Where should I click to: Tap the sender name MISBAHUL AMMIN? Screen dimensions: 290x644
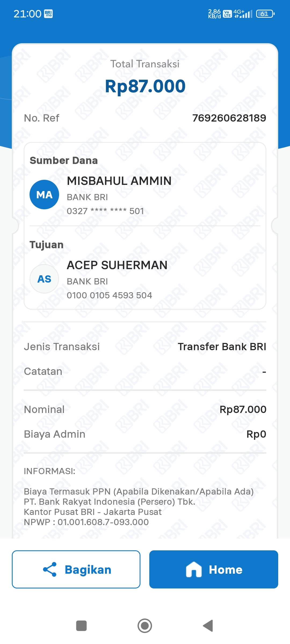pos(119,181)
